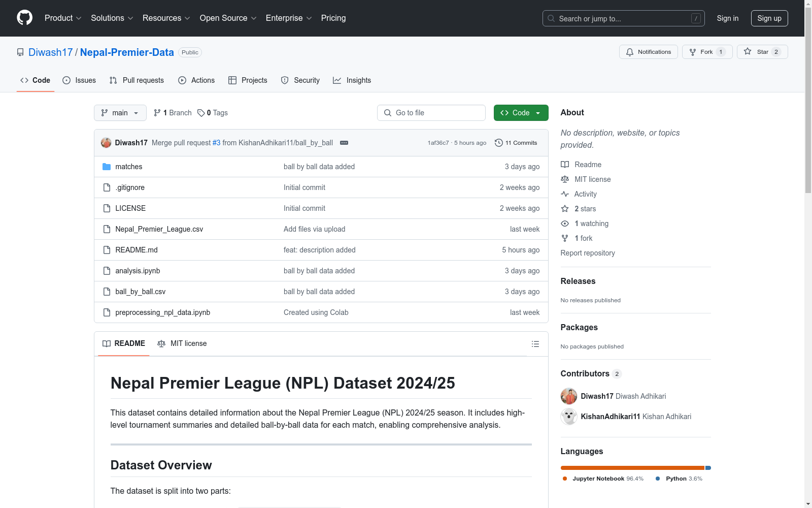Click the commits history clock icon
This screenshot has width=812, height=508.
[x=499, y=143]
